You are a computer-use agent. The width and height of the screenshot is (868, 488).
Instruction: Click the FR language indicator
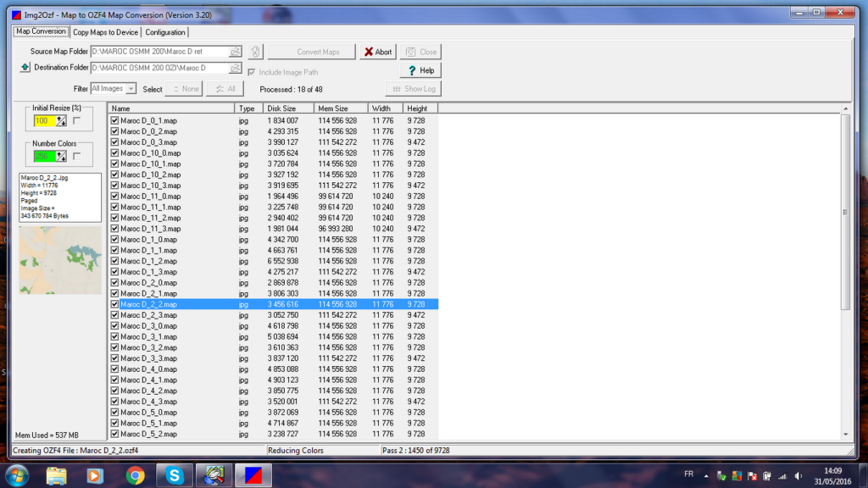688,474
